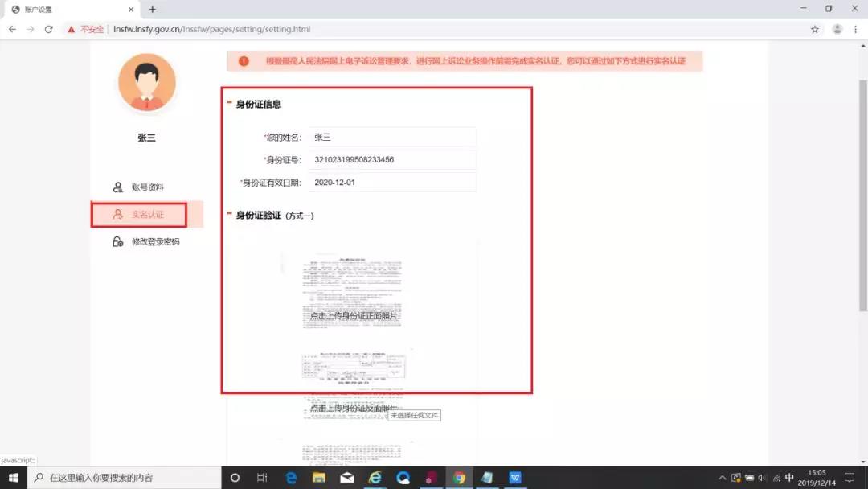
Task: Click the address bar URL
Action: tap(211, 29)
